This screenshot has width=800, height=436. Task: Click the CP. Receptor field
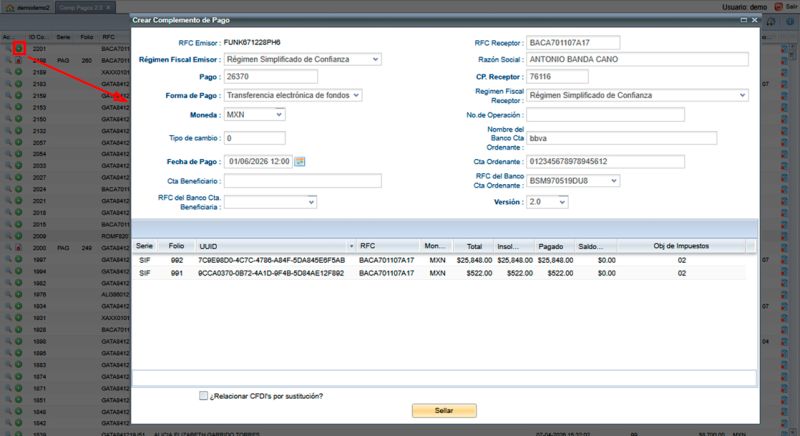pos(557,76)
